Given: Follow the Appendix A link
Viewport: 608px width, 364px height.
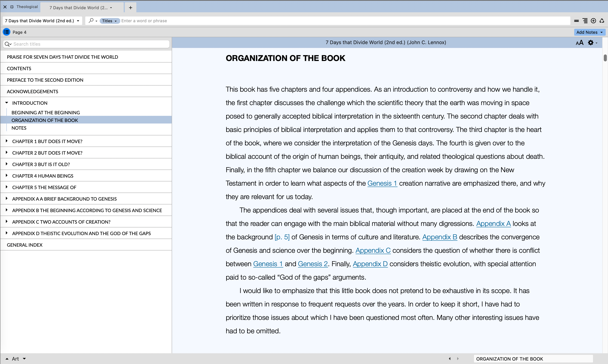Looking at the screenshot, I should point(493,224).
